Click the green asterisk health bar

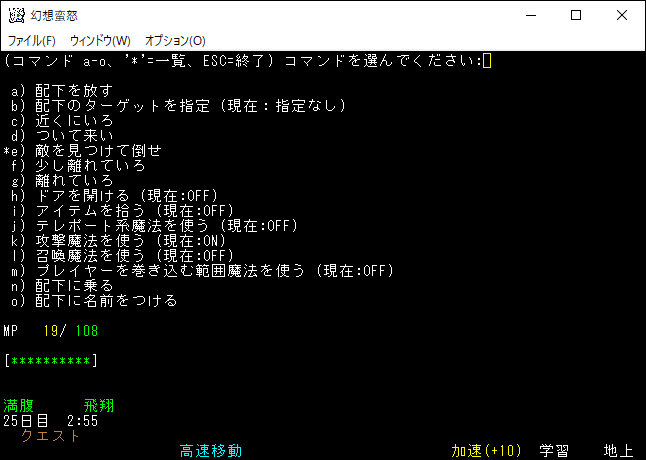[x=51, y=360]
